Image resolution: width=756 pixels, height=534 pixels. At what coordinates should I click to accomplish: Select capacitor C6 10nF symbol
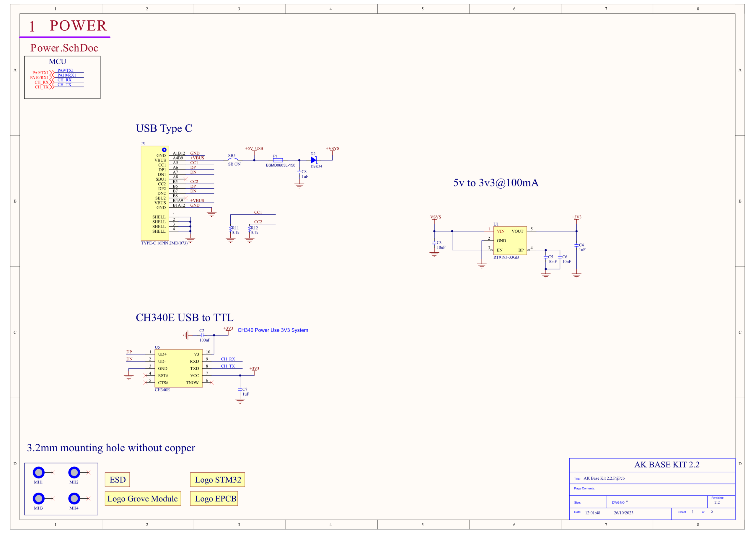coord(560,257)
